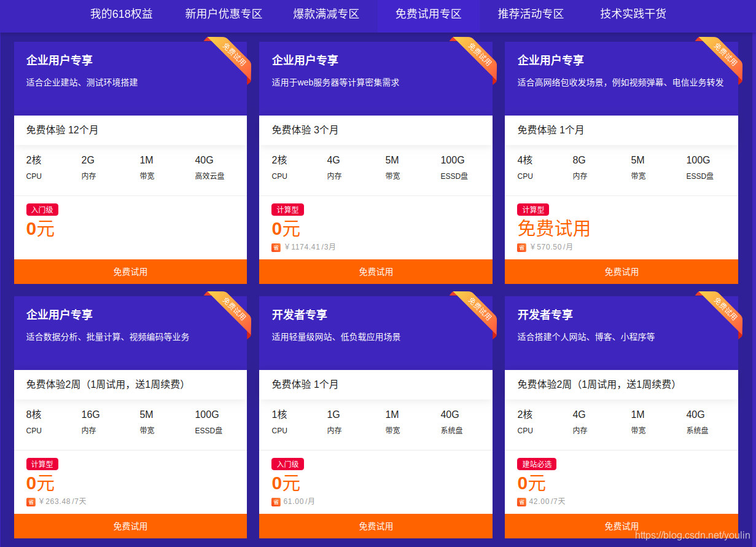Click text 适合数据分析、批量计算、视频编码等业务
The image size is (756, 547).
click(x=108, y=337)
